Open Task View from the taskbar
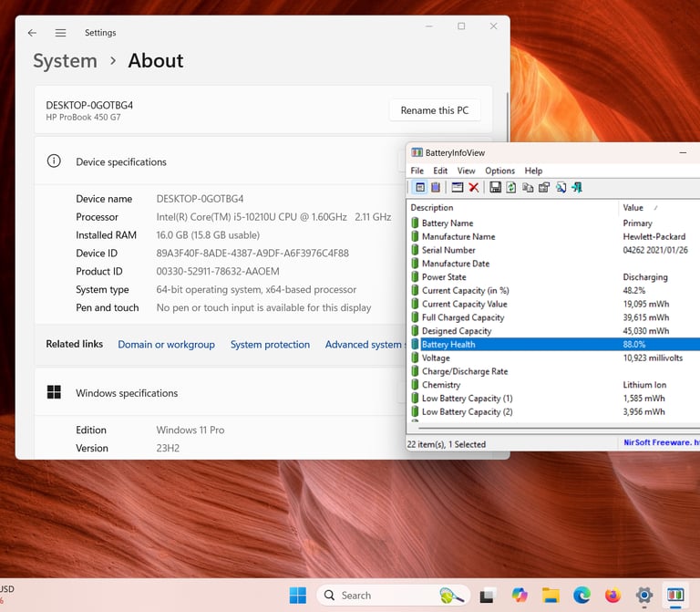 point(487,596)
